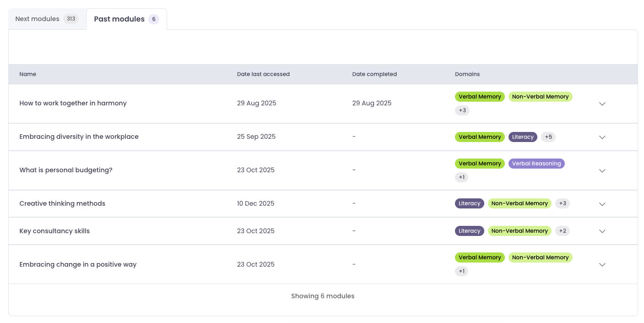Open module How to work together in harmony

[x=73, y=103]
